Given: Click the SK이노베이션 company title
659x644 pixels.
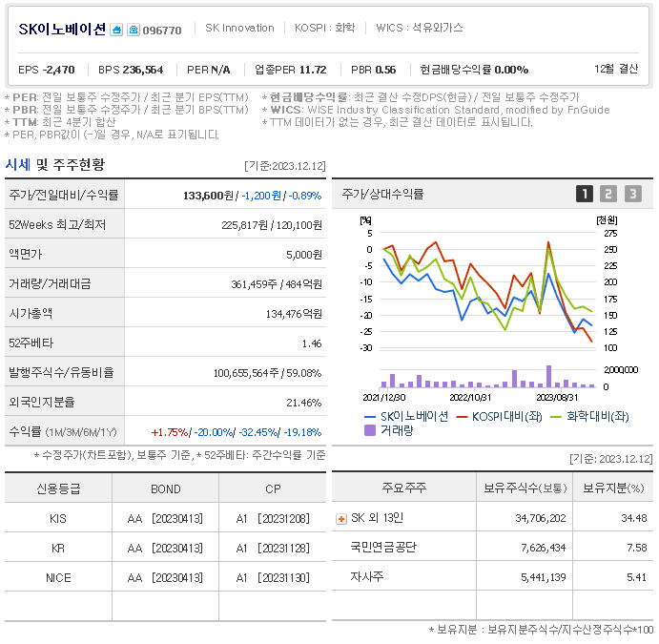Looking at the screenshot, I should coord(62,29).
